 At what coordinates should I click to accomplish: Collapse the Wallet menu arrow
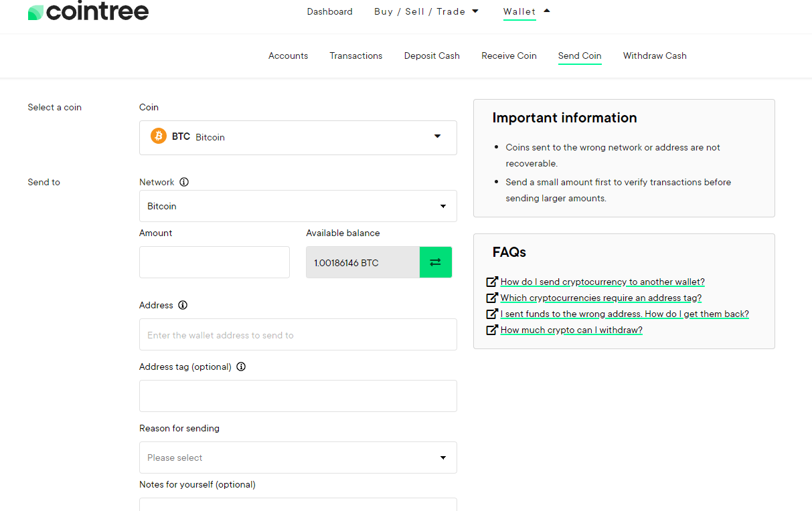[547, 11]
